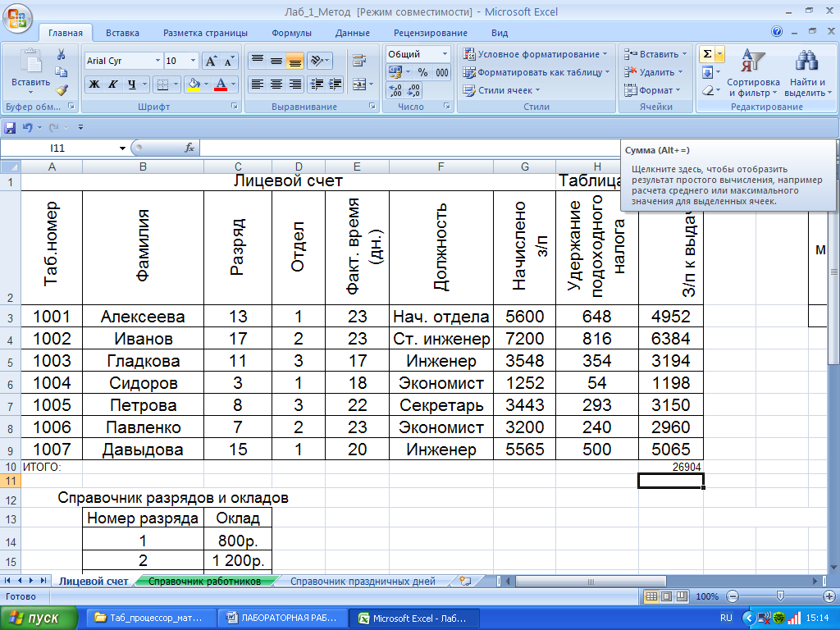Open Сортировка и фильтр

(753, 73)
